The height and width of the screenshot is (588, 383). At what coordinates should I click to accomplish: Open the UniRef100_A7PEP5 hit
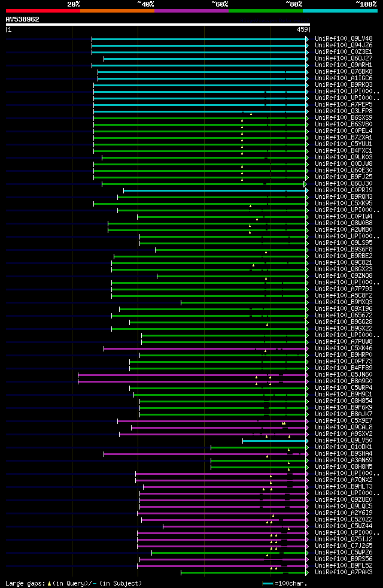coord(344,105)
